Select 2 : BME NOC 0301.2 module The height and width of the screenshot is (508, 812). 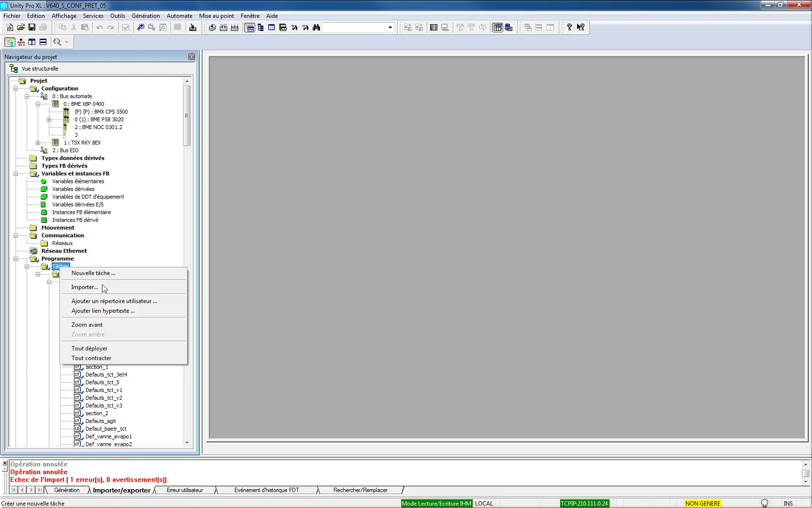point(98,127)
